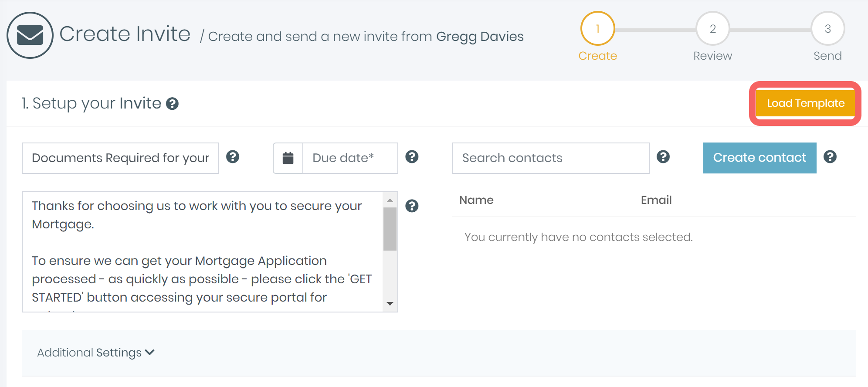This screenshot has width=868, height=387.
Task: Expand the Additional Settings section
Action: (x=96, y=353)
